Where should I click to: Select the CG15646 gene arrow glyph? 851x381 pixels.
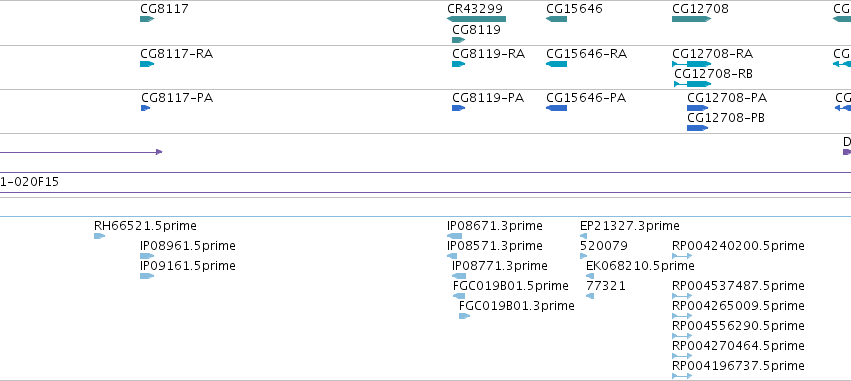tap(556, 19)
